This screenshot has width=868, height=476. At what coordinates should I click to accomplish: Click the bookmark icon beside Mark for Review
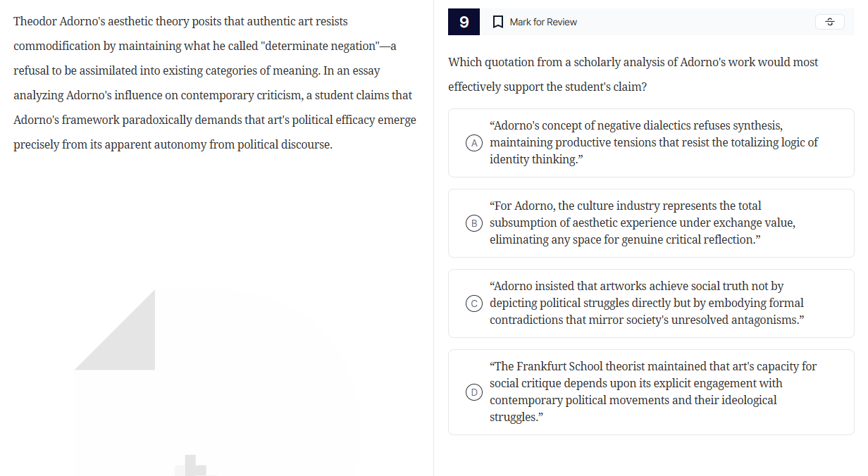click(x=497, y=22)
